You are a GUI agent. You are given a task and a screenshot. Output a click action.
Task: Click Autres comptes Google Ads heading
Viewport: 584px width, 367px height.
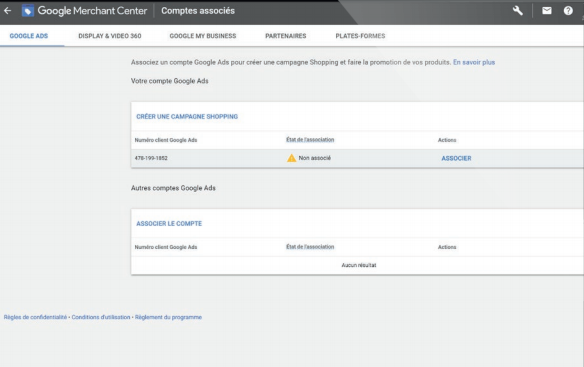pyautogui.click(x=173, y=188)
